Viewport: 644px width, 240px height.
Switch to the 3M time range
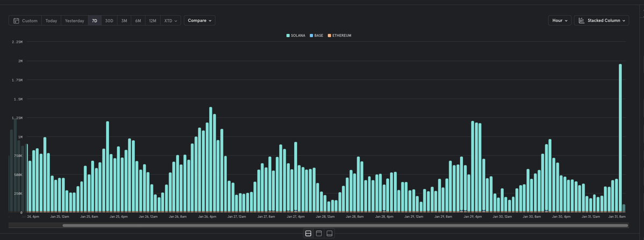[124, 20]
